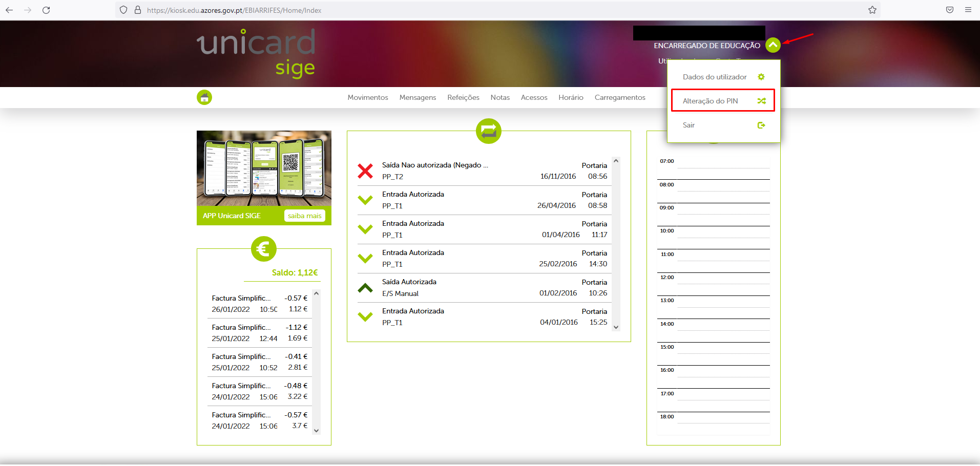The width and height of the screenshot is (980, 466).
Task: Click the logout icon beside Sair
Action: (761, 125)
